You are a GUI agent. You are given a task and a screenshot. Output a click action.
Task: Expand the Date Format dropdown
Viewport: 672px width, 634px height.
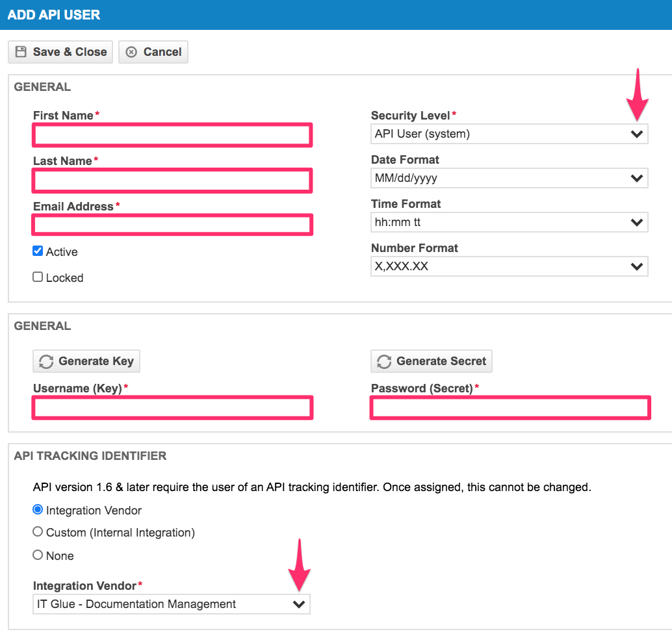pyautogui.click(x=509, y=178)
